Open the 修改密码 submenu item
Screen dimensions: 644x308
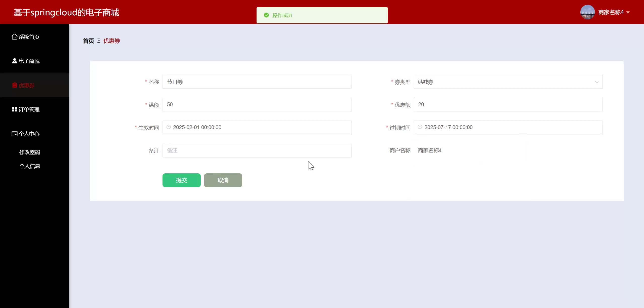tap(30, 152)
